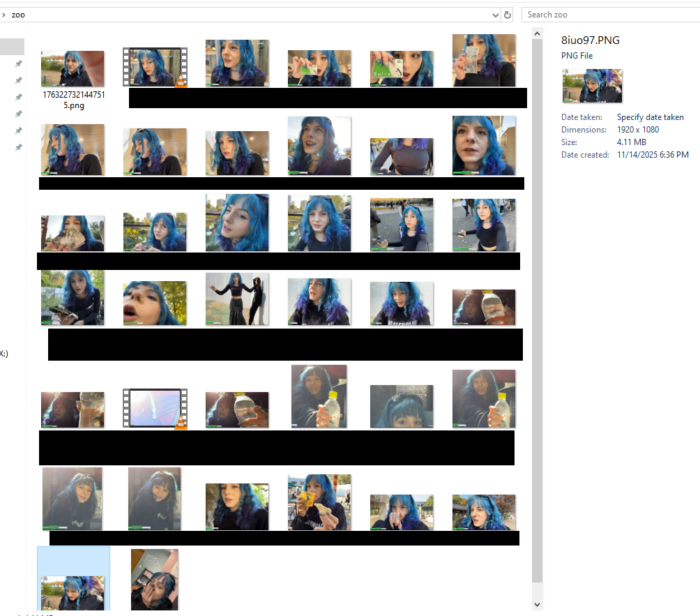The image size is (700, 616).
Task: Select close-up thumbnail of Suica card
Action: (x=402, y=68)
